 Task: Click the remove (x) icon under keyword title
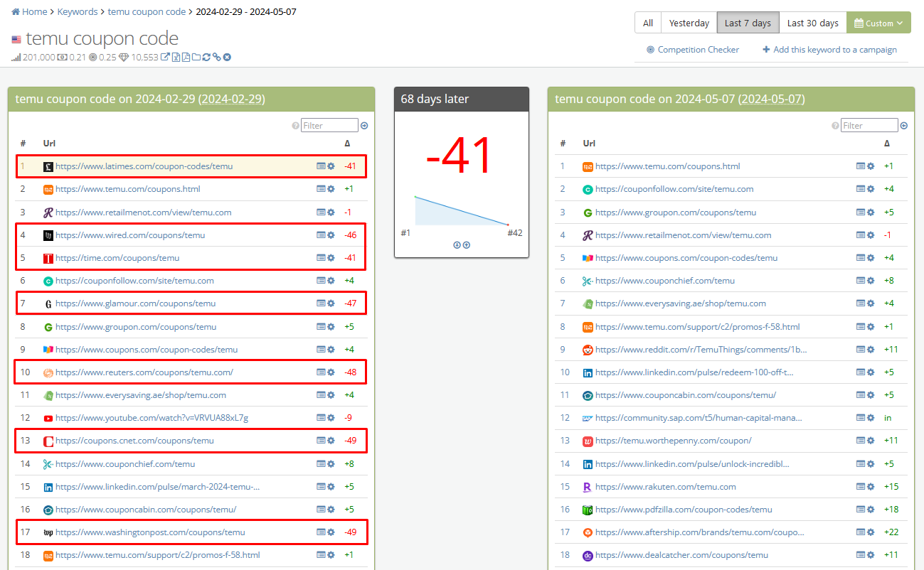coord(227,57)
